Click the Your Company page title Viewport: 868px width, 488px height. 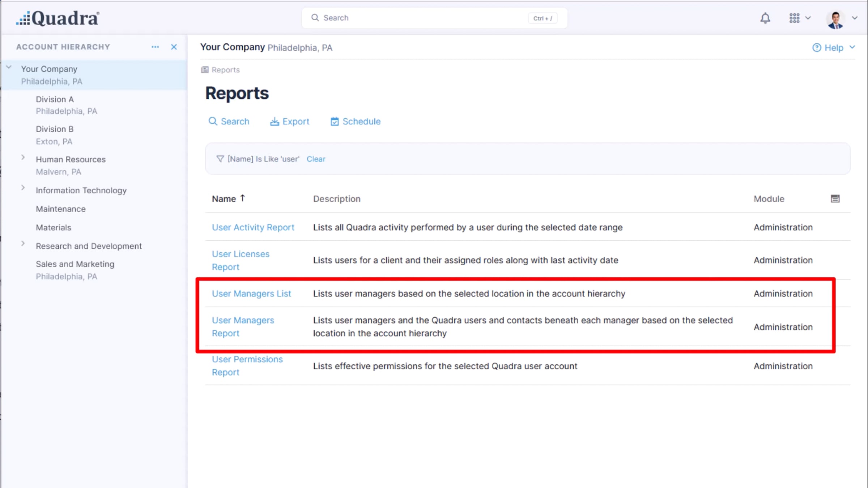coord(233,47)
